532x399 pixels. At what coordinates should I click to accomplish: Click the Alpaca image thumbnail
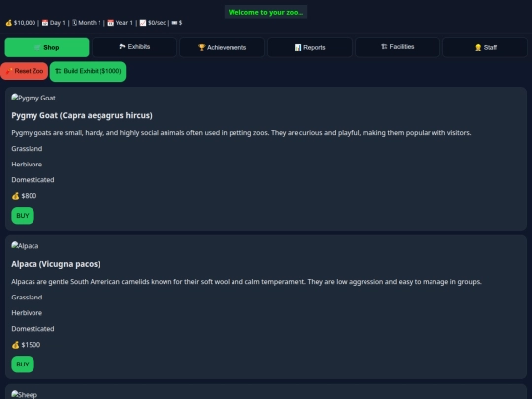25,246
